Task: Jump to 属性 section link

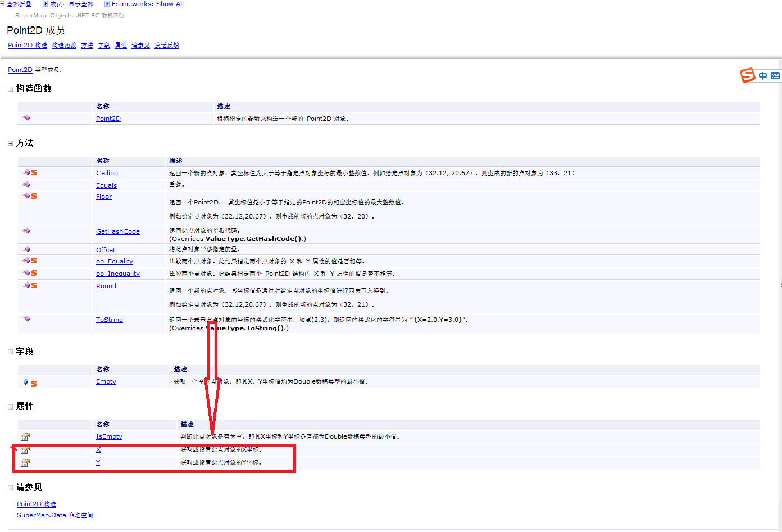Action: [x=121, y=46]
